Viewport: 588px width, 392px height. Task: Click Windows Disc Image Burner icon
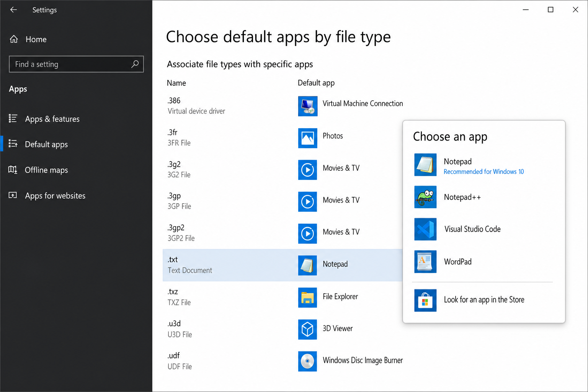tap(308, 361)
